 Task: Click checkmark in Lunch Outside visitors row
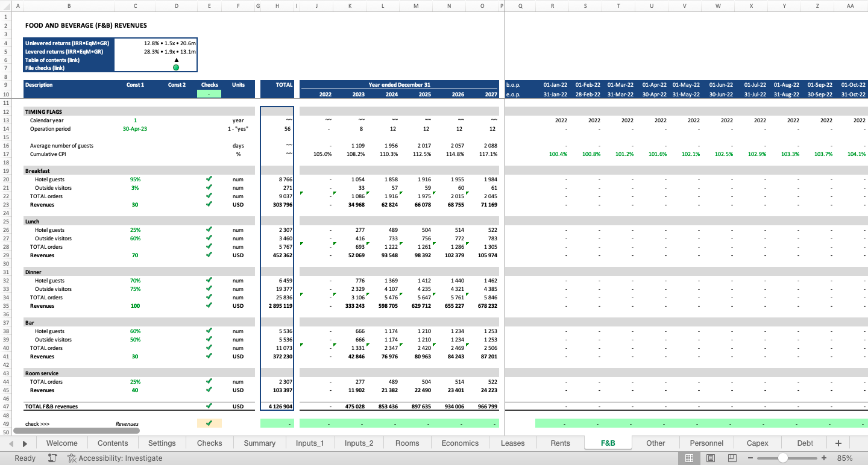(x=209, y=238)
